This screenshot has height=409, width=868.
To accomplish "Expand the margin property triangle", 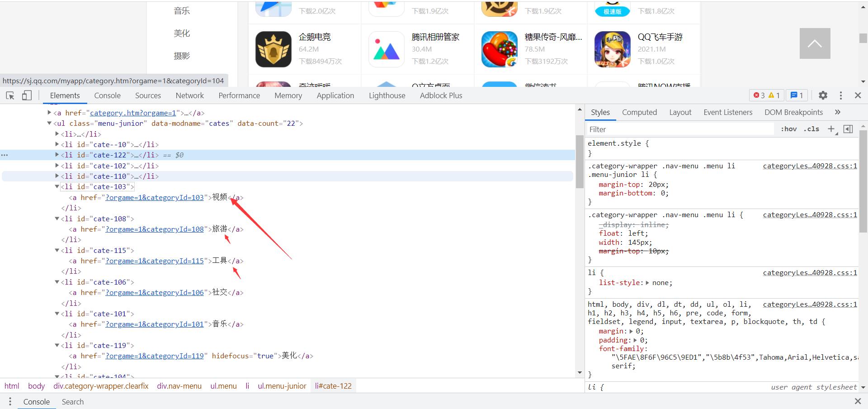I will pyautogui.click(x=631, y=331).
